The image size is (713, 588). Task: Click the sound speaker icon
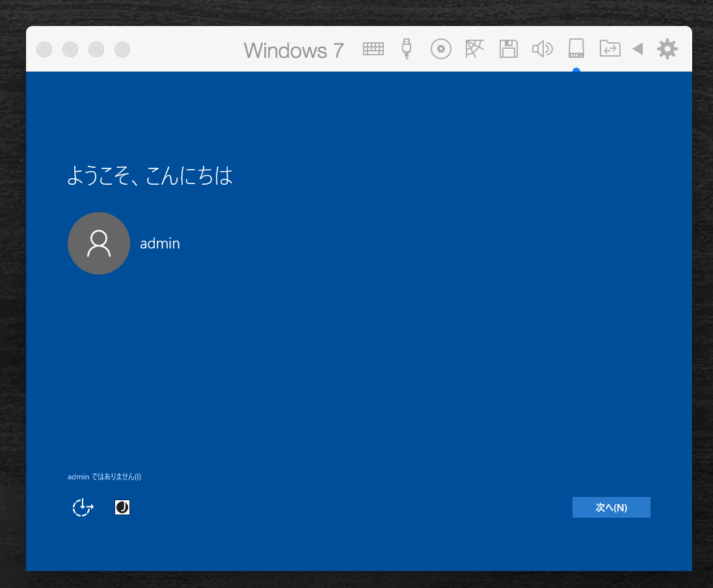pos(543,49)
